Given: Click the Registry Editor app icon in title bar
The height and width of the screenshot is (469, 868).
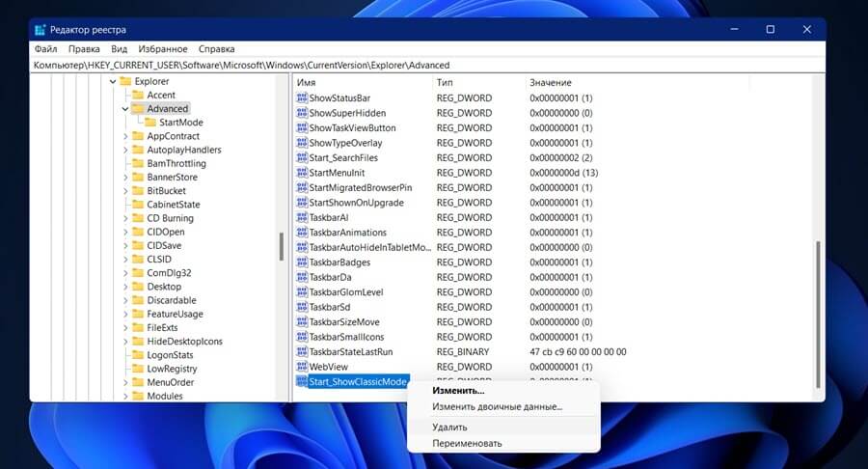Looking at the screenshot, I should 40,30.
